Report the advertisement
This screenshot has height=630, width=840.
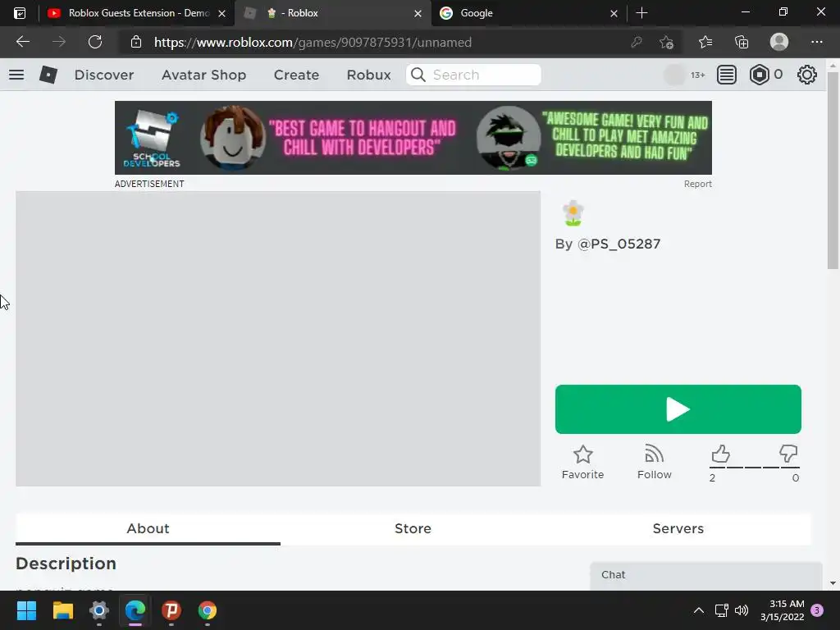697,184
